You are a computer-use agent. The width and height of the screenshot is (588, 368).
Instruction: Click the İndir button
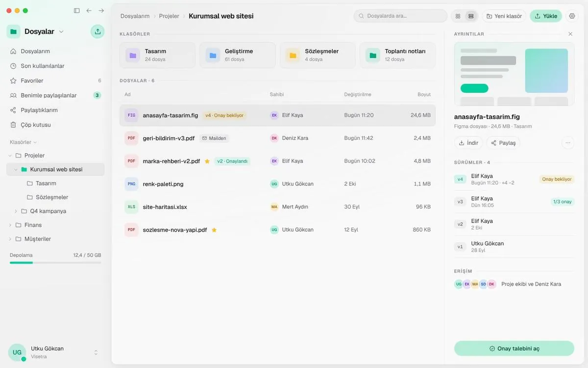pyautogui.click(x=468, y=143)
